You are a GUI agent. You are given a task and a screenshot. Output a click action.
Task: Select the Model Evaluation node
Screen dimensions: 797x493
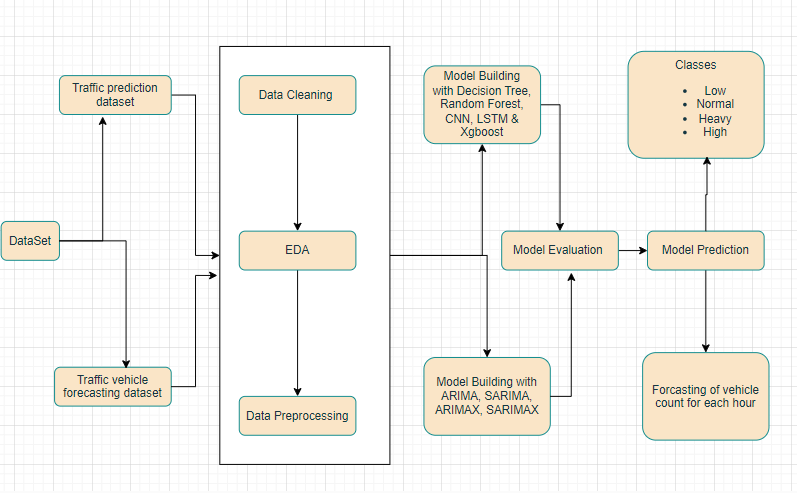click(x=557, y=250)
